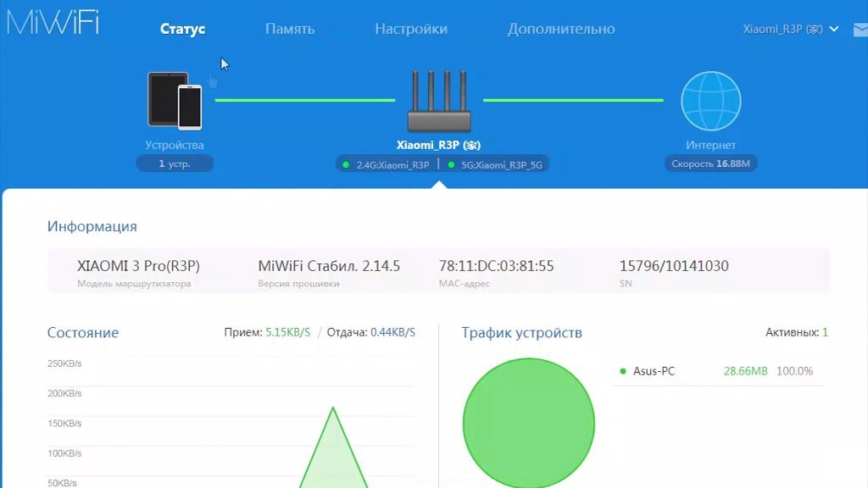Click the Активных: 1 counter
The height and width of the screenshot is (488, 868).
pos(797,332)
